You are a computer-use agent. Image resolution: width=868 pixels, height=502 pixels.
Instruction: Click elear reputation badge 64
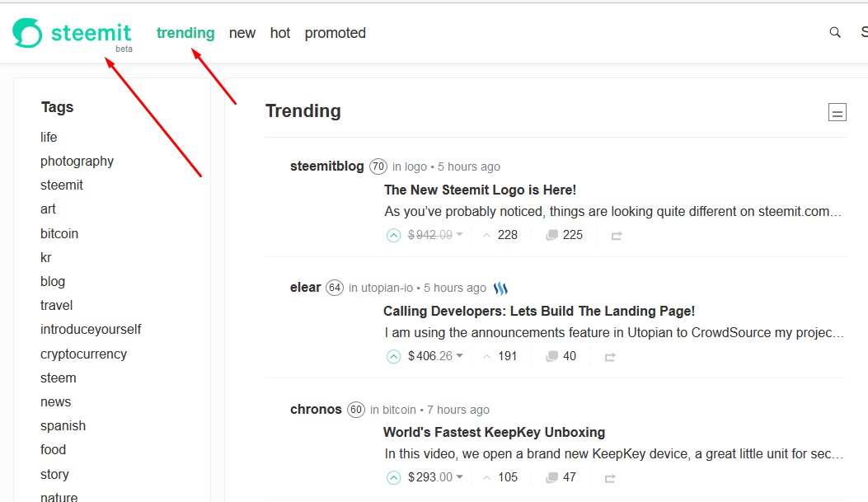click(335, 288)
